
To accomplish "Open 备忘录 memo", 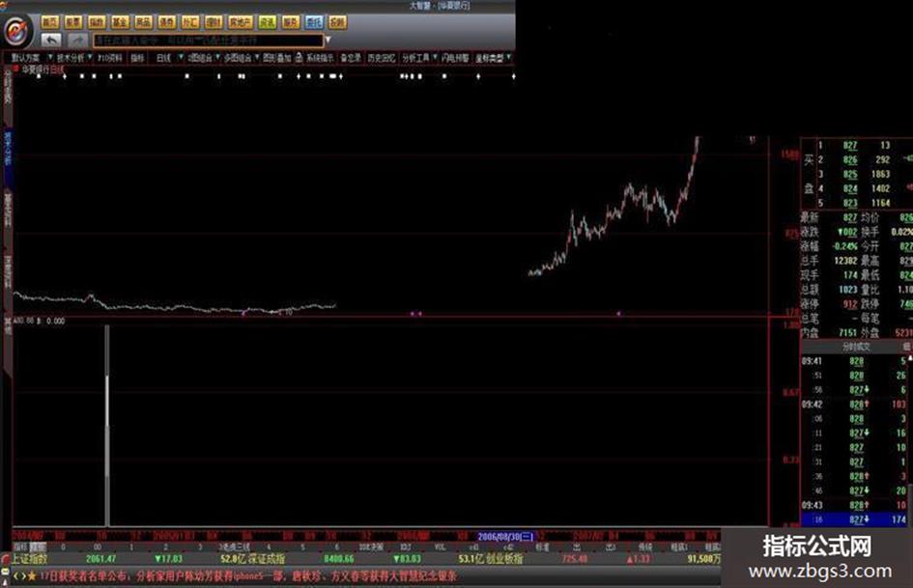I will (x=351, y=58).
